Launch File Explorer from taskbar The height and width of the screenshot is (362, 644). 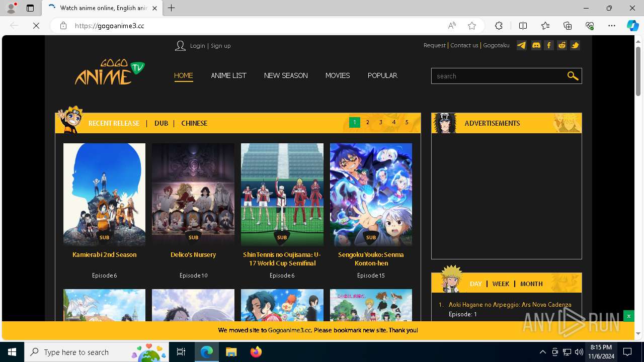pos(231,352)
